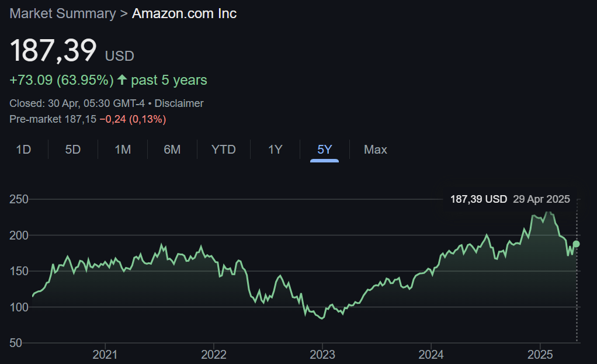Open the 1M chart view
597x364 pixels.
pos(123,150)
